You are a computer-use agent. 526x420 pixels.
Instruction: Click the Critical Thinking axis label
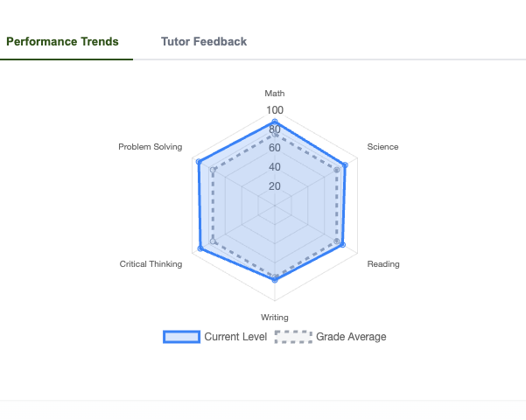pyautogui.click(x=151, y=263)
